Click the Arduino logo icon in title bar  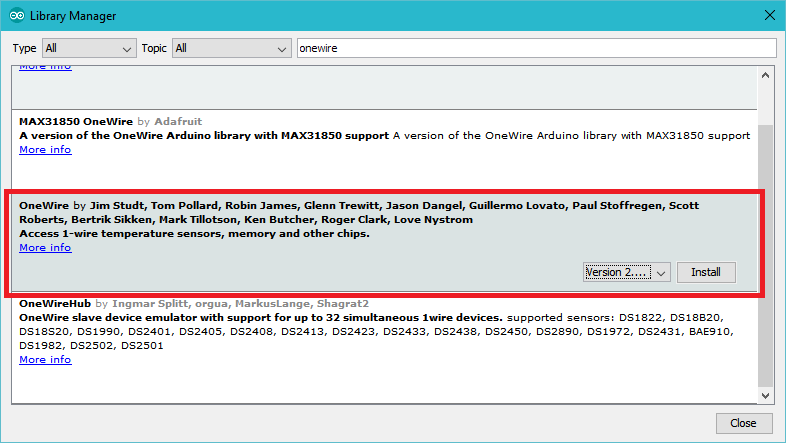tap(17, 16)
